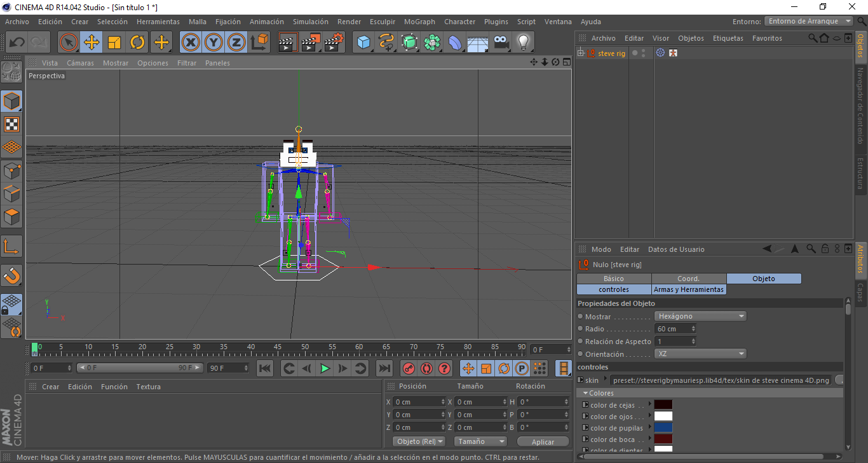The height and width of the screenshot is (463, 868).
Task: Jump to the end of animation
Action: click(384, 368)
